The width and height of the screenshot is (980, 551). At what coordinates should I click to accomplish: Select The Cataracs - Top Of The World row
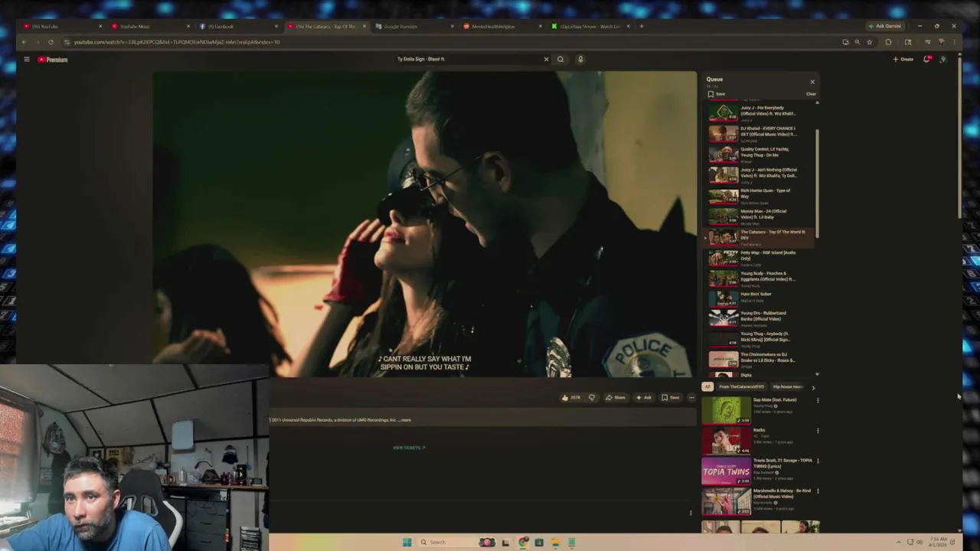[x=760, y=237]
